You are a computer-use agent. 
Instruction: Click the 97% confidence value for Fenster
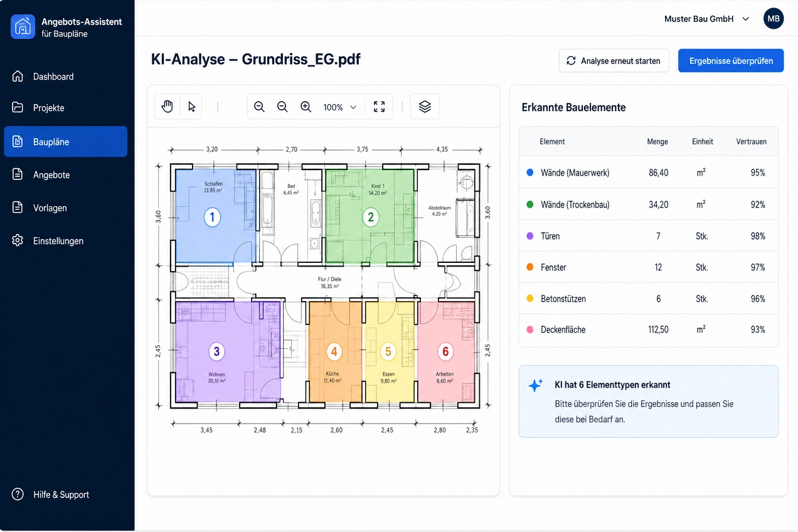click(758, 267)
